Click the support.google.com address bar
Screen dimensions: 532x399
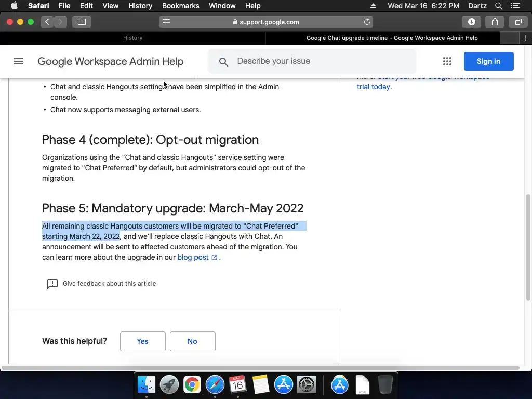(265, 22)
